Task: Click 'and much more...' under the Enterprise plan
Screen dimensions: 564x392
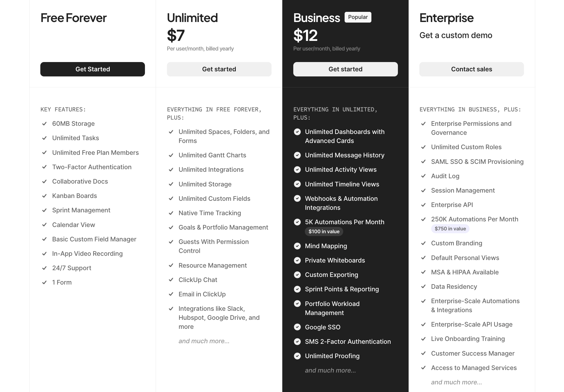Action: click(457, 382)
